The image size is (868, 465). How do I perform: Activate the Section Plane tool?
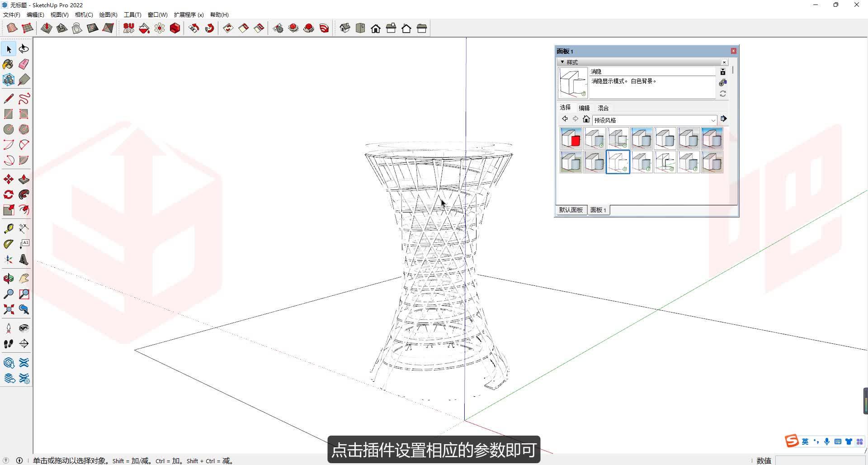point(24,344)
